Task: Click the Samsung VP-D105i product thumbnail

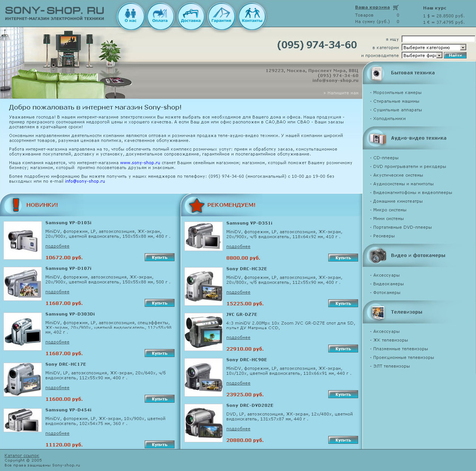Action: 23,240
